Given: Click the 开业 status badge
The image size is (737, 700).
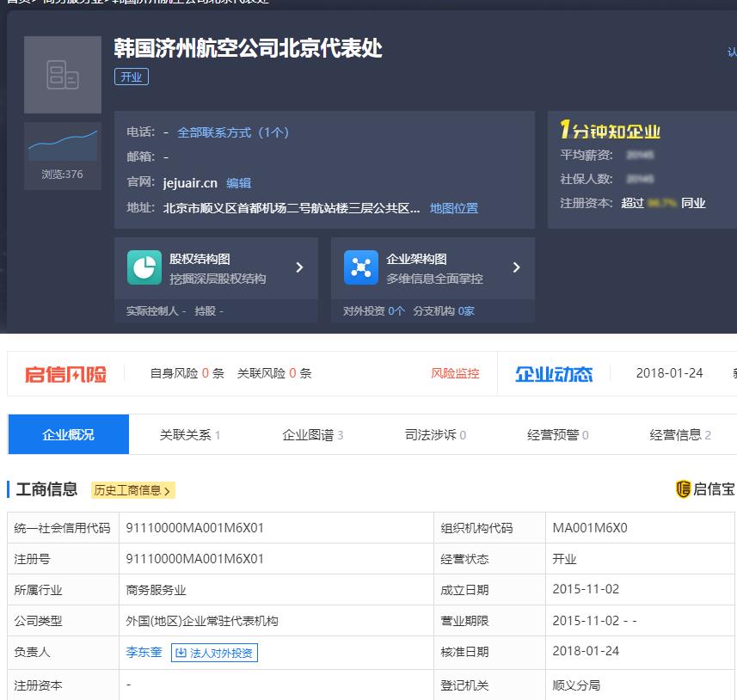Looking at the screenshot, I should [131, 77].
